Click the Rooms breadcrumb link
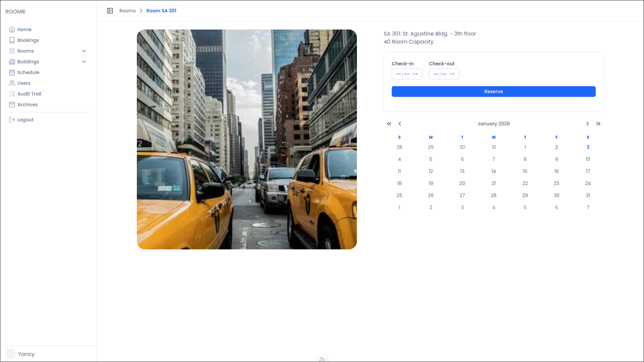 click(x=127, y=11)
